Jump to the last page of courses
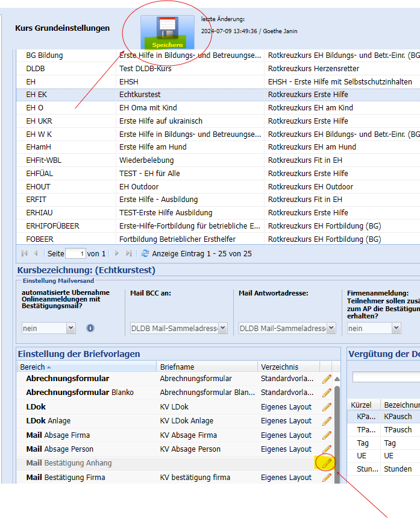 pyautogui.click(x=128, y=254)
